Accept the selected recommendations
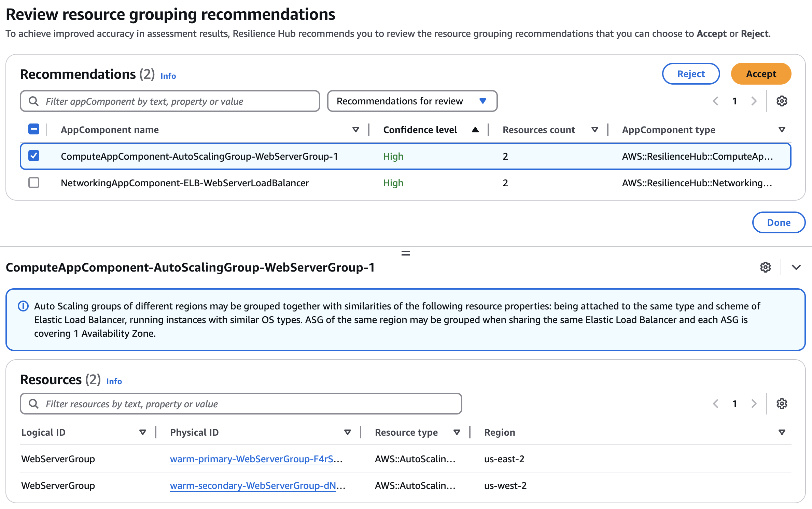This screenshot has width=812, height=509. pyautogui.click(x=760, y=74)
